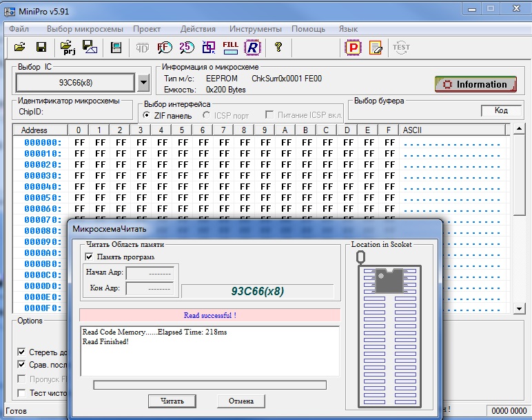Toggle the Стереть до checkbox
The image size is (532, 420).
coord(21,352)
